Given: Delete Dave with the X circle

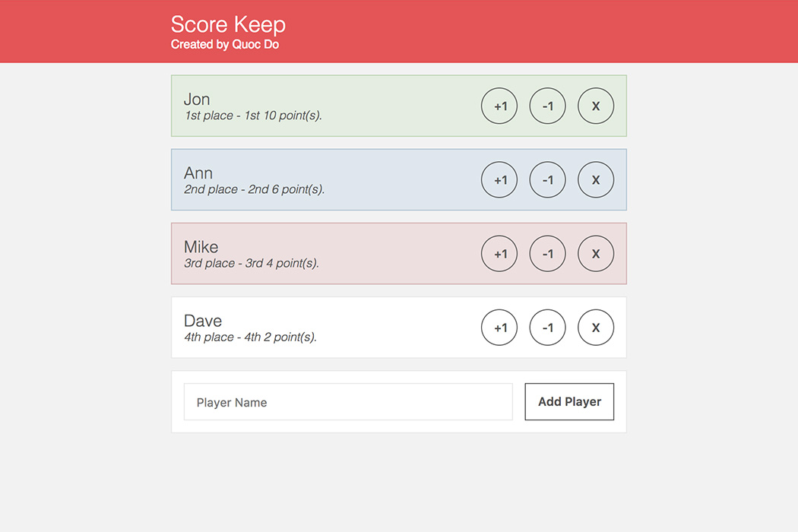Looking at the screenshot, I should (596, 328).
